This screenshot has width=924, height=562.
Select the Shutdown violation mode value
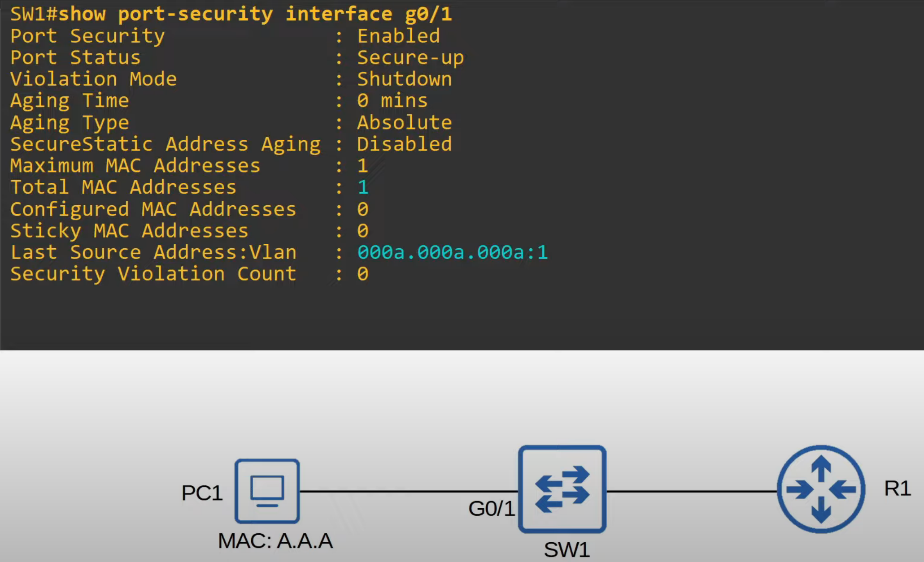404,79
